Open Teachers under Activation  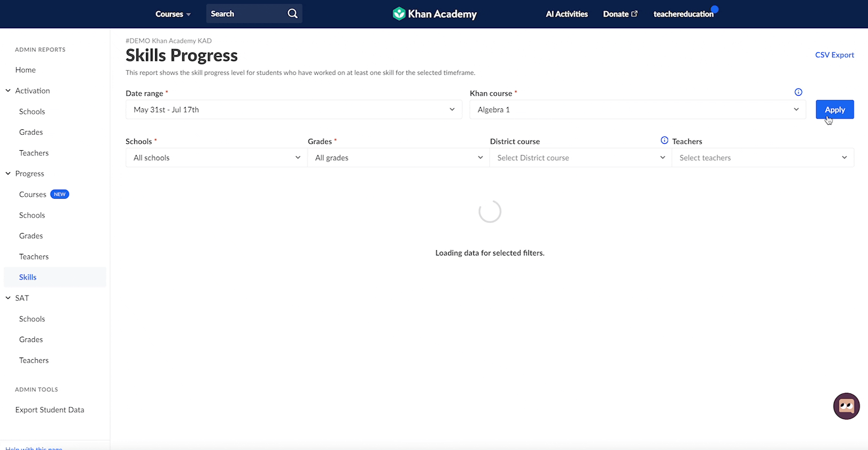[34, 153]
